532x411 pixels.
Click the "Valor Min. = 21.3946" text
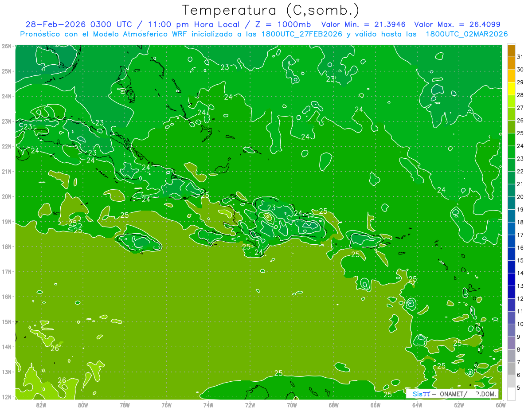363,24
